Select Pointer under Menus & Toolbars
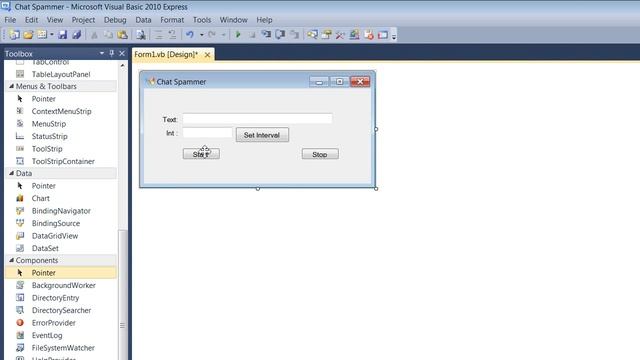Image resolution: width=640 pixels, height=360 pixels. click(x=61, y=99)
